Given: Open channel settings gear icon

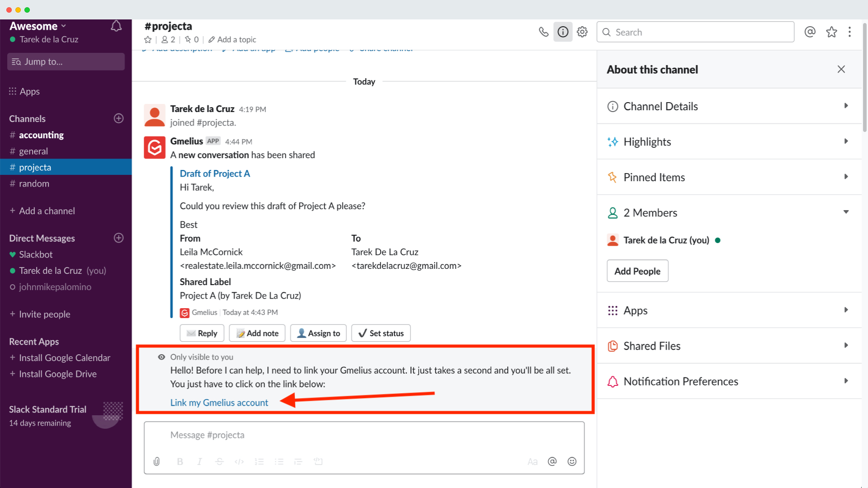Looking at the screenshot, I should tap(582, 32).
